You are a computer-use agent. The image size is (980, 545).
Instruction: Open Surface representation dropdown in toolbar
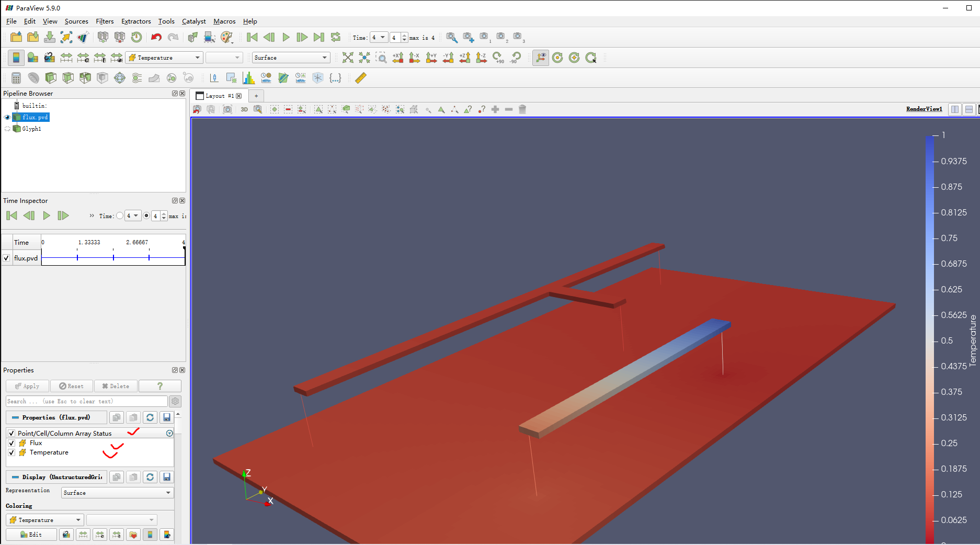tap(291, 58)
